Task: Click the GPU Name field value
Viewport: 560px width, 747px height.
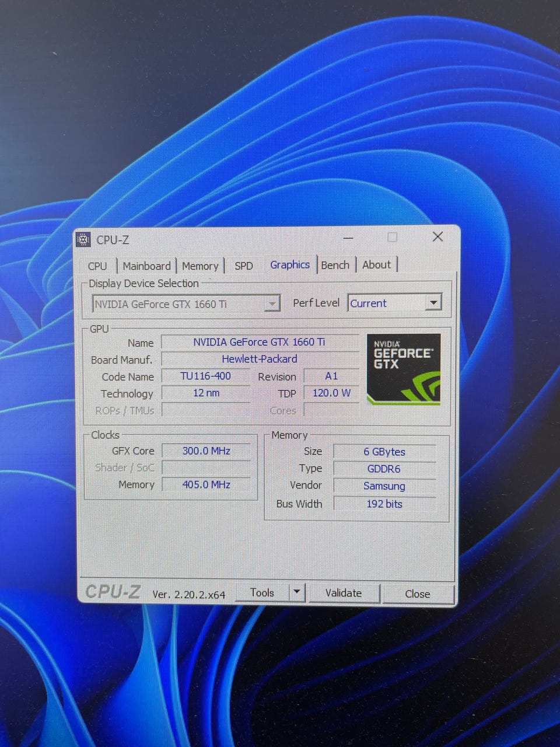Action: click(260, 342)
